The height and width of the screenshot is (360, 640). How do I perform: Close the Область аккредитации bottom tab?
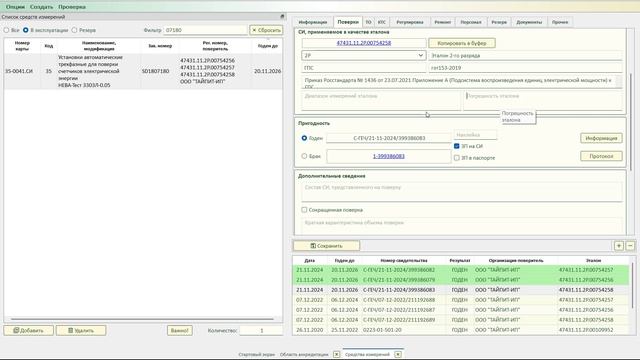click(x=336, y=354)
